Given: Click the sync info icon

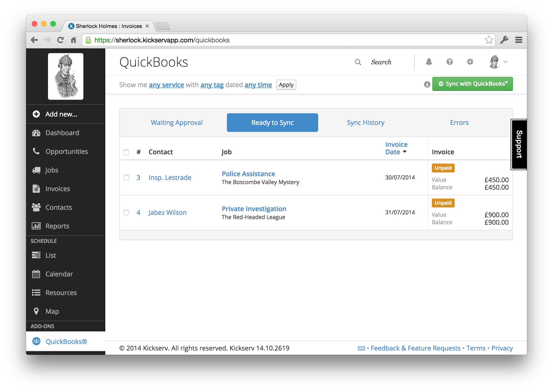Looking at the screenshot, I should click(427, 84).
